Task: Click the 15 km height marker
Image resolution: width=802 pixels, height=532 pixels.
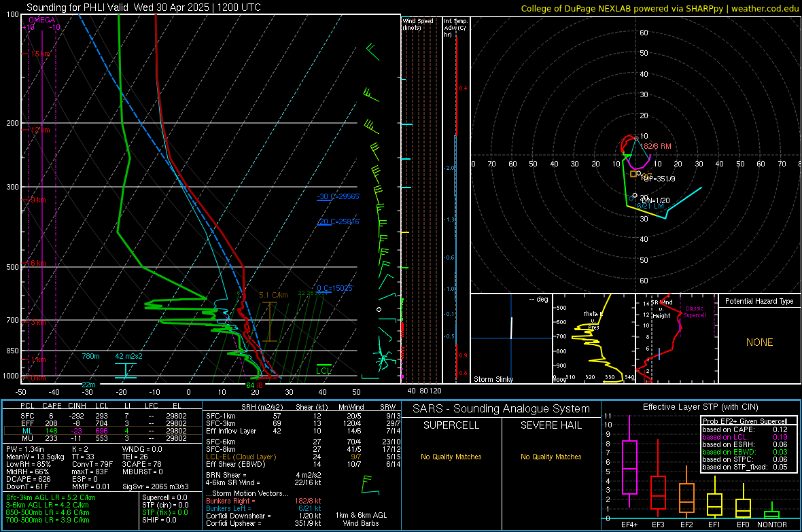Action: click(x=41, y=54)
